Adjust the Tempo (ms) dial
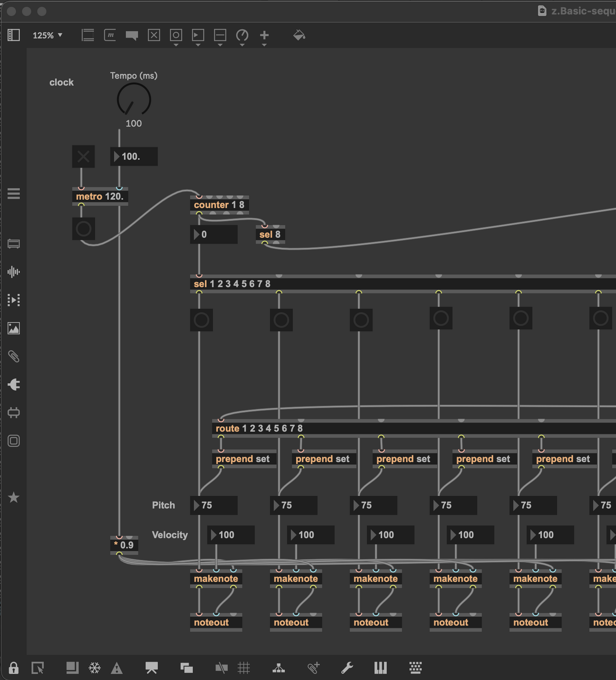 point(134,100)
